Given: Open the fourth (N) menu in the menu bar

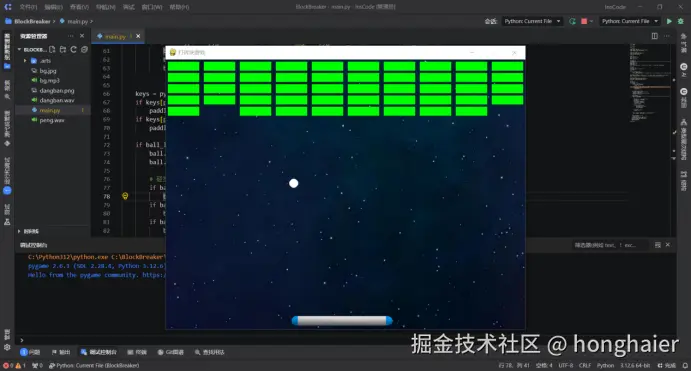Looking at the screenshot, I should [x=106, y=7].
